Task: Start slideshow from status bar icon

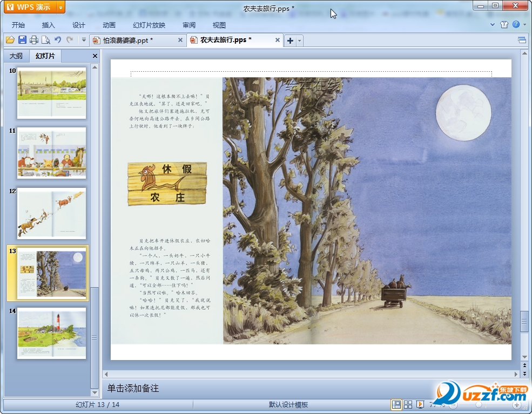Action: tap(420, 404)
